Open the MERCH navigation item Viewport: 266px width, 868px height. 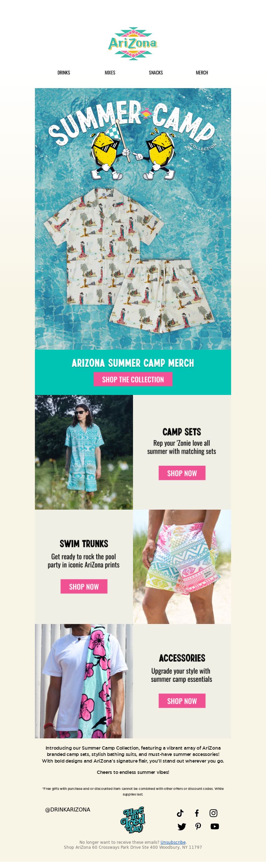[x=202, y=72]
